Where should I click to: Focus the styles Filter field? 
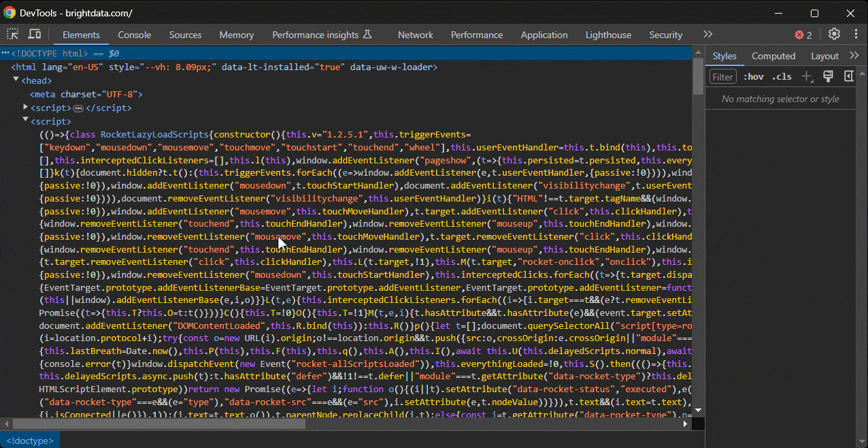pyautogui.click(x=722, y=76)
